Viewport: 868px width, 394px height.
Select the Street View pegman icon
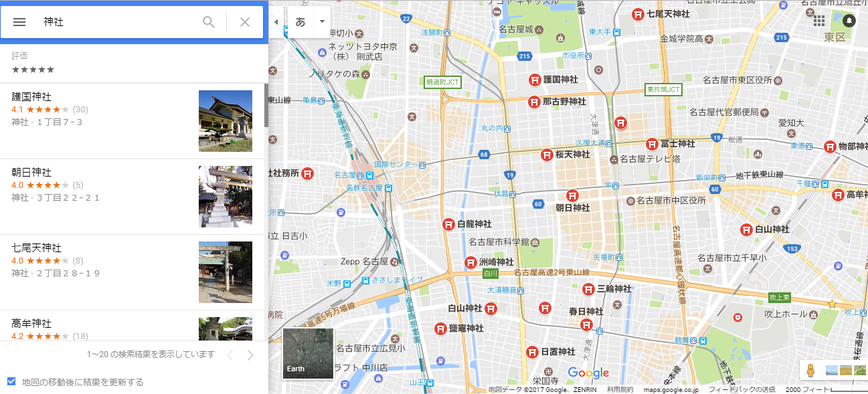point(810,370)
